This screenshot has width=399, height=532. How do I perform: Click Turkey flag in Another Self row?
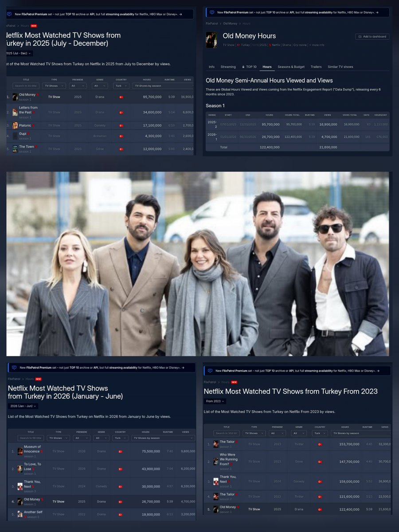[x=121, y=514]
